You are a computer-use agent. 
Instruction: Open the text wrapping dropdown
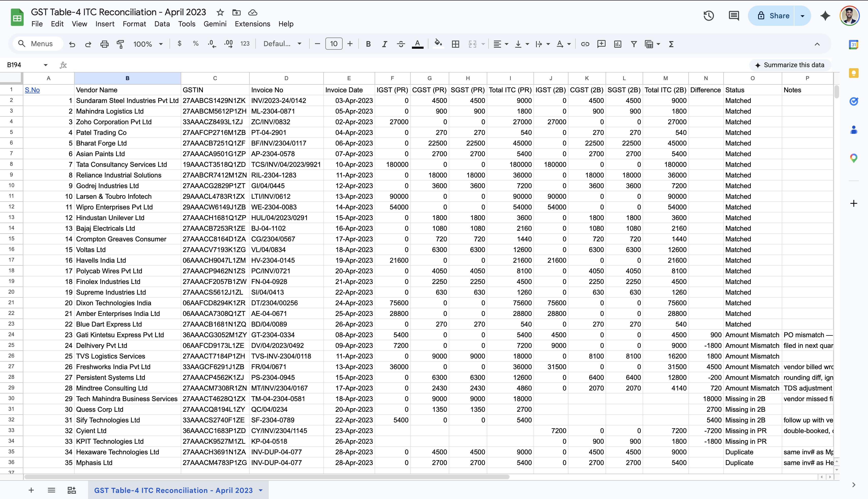[543, 44]
